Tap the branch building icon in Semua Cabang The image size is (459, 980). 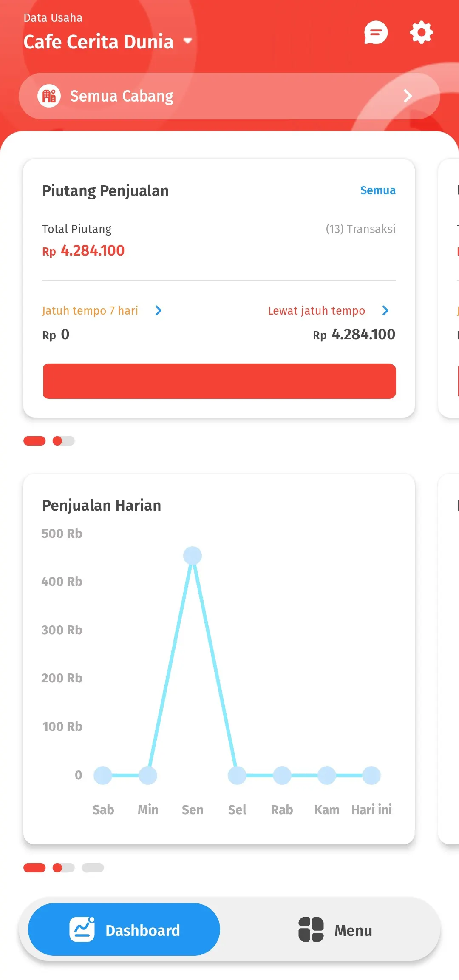(x=49, y=96)
